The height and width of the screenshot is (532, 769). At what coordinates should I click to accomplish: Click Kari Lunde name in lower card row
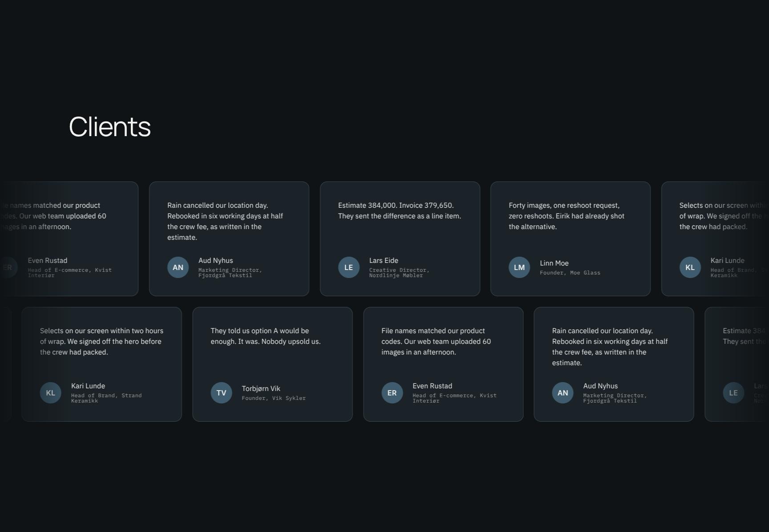click(x=88, y=386)
